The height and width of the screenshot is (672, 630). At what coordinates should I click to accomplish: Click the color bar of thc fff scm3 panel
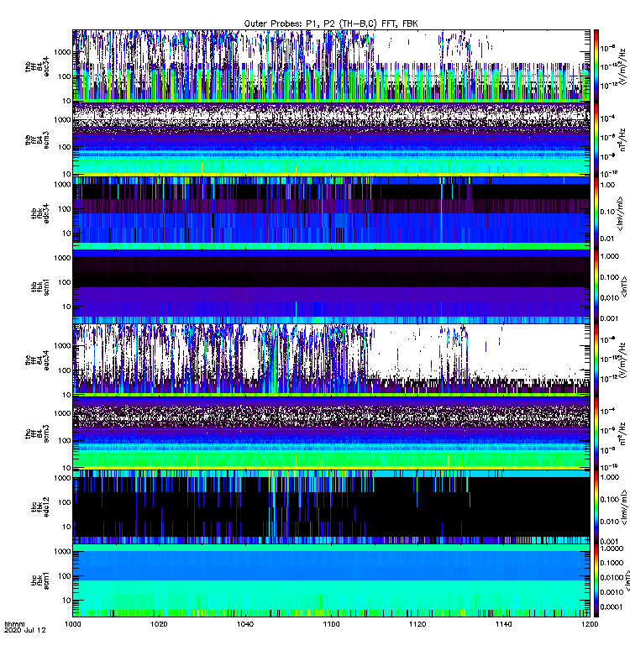point(596,433)
